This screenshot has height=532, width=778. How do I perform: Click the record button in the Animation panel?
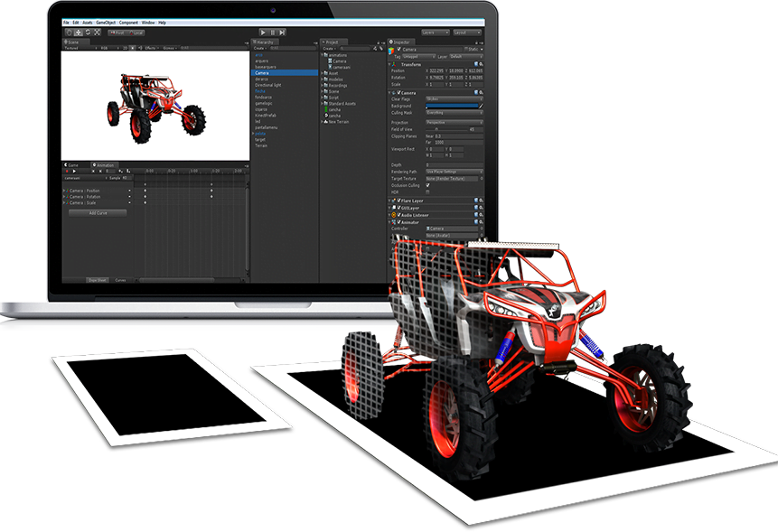pos(66,172)
